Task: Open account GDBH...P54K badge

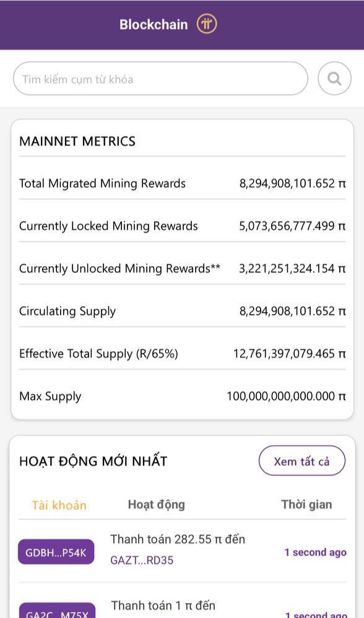Action: coord(56,552)
